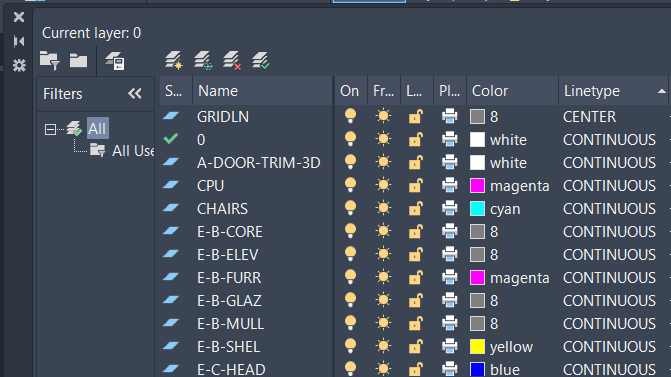Lock the E-B-MULL layer
671x377 pixels.
coord(416,324)
